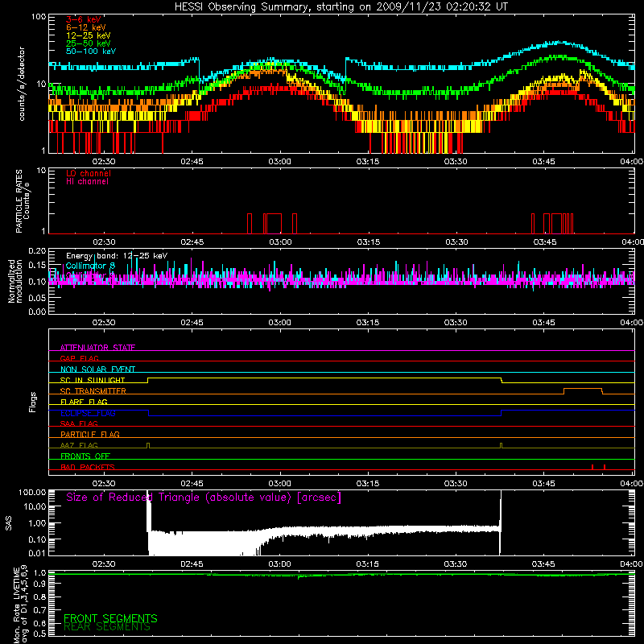Click the 'Size of Reduced Triangle' plot title

click(204, 497)
